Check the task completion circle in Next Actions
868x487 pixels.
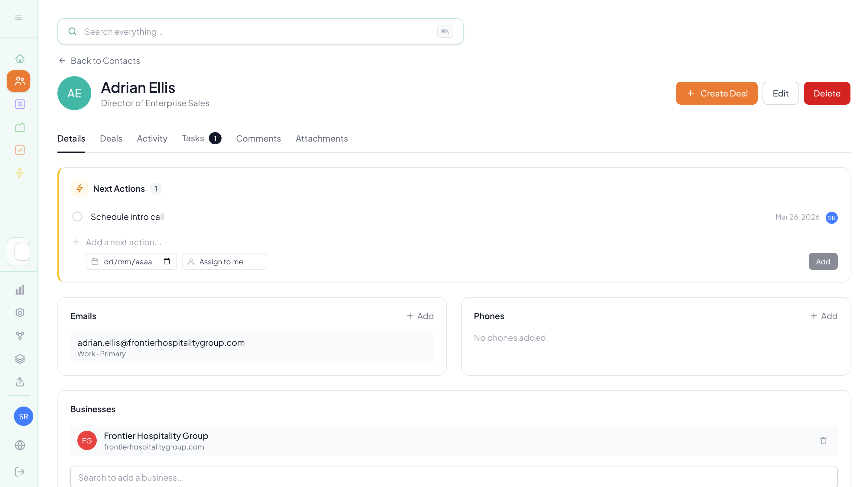[77, 217]
